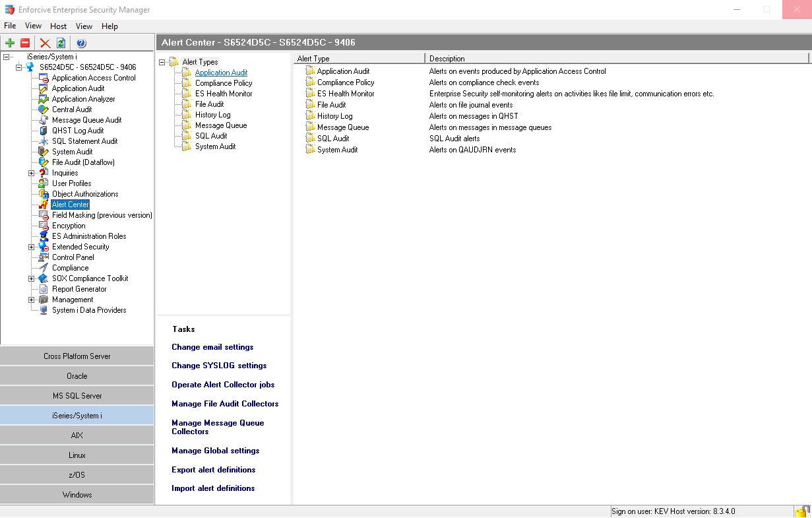
Task: Expand the SOX Compliance Toolkit node
Action: point(31,278)
